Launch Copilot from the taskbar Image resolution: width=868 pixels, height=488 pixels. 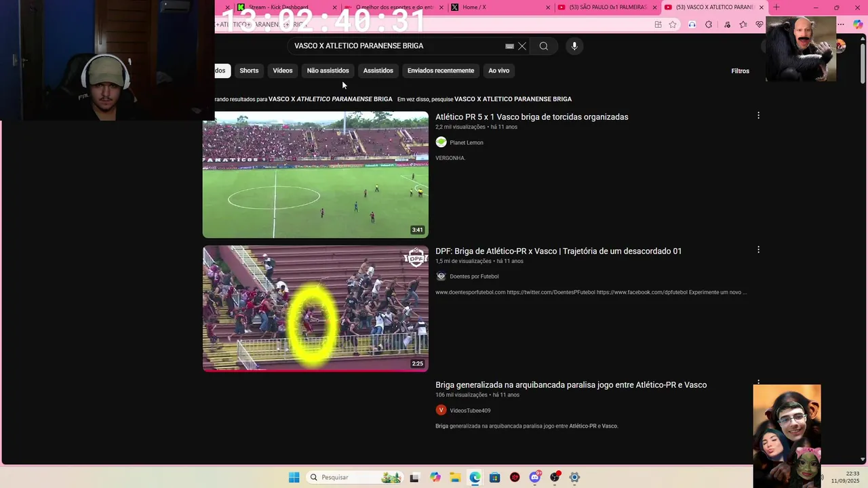(x=435, y=477)
